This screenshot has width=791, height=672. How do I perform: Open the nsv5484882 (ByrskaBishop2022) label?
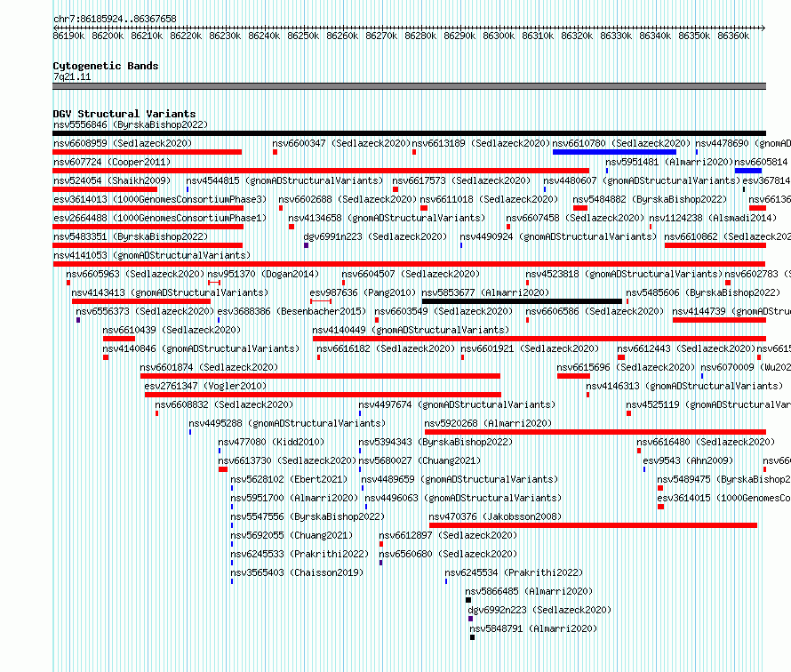650,199
